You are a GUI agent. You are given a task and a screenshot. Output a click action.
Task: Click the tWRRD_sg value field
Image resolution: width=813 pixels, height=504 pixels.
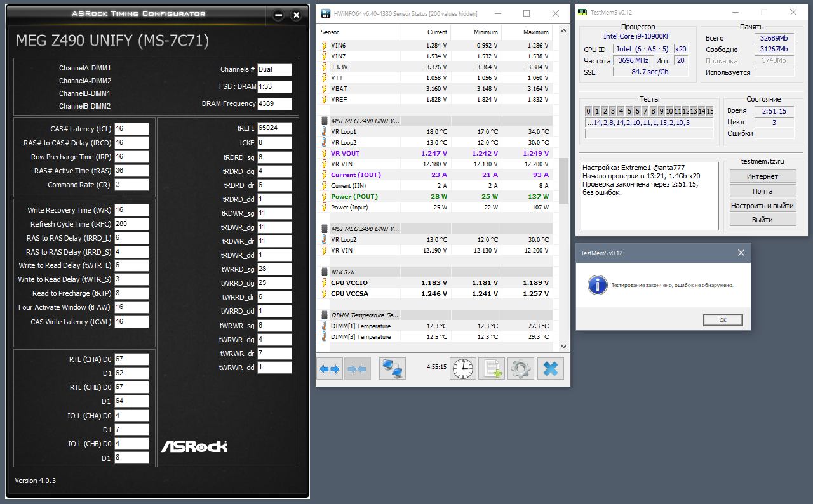coord(274,269)
